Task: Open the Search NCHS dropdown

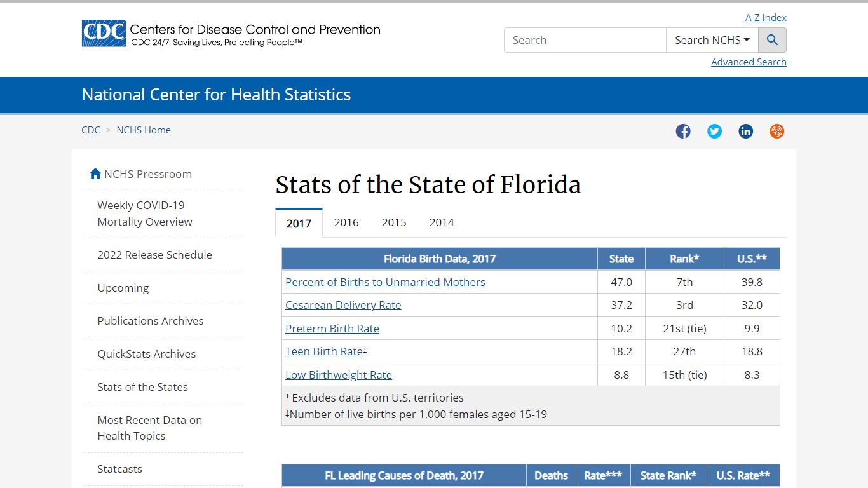Action: pyautogui.click(x=712, y=40)
